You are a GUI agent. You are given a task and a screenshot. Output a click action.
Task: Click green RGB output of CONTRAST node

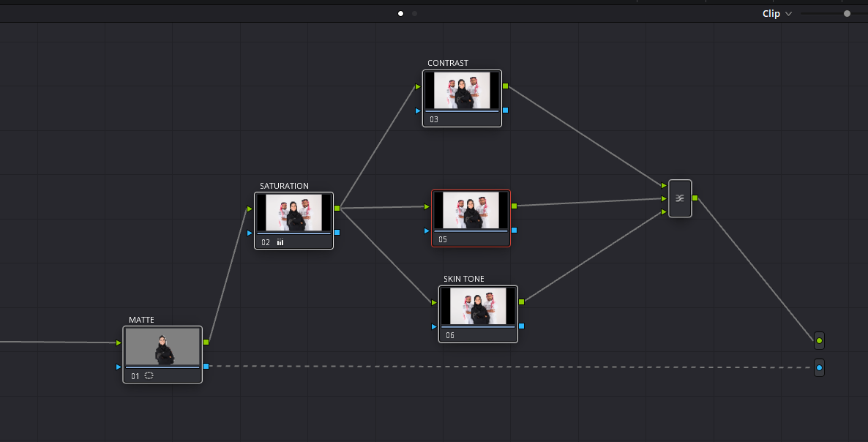[x=506, y=86]
